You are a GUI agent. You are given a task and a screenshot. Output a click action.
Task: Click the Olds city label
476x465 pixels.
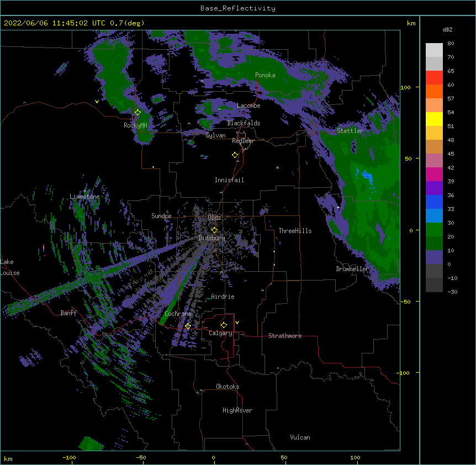[214, 218]
